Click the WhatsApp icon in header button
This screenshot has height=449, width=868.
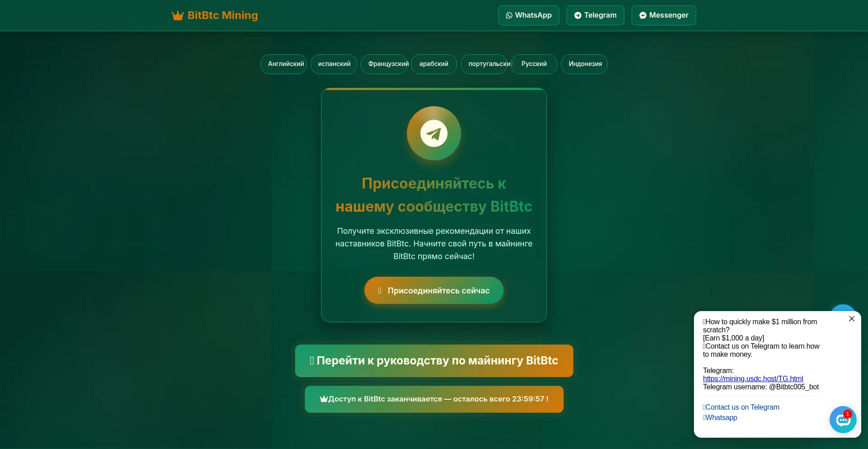click(x=509, y=15)
